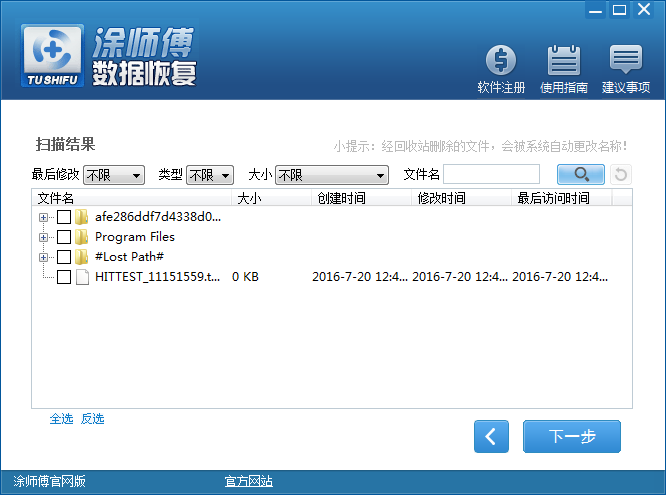Open the 大小 filter dropdown
Viewport: 666px width, 495px height.
pyautogui.click(x=332, y=175)
